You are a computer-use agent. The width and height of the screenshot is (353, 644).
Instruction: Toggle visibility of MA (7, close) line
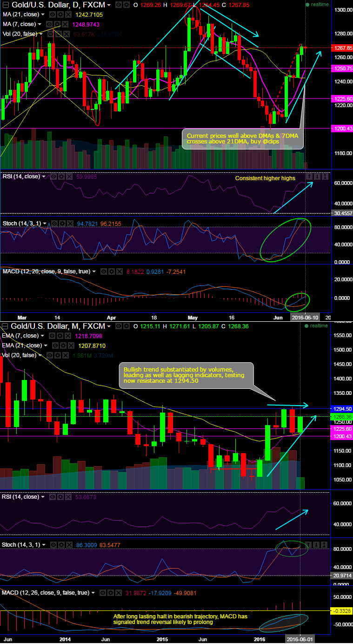point(49,24)
